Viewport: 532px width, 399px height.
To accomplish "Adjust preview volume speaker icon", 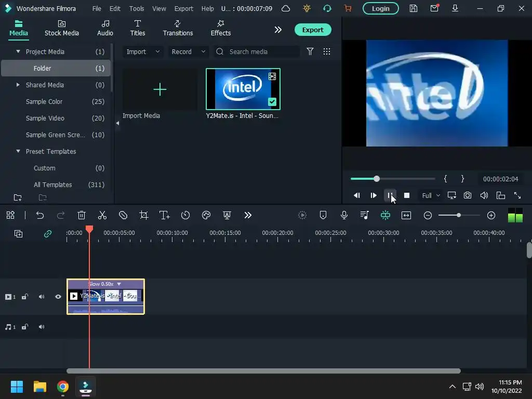I will coord(484,195).
